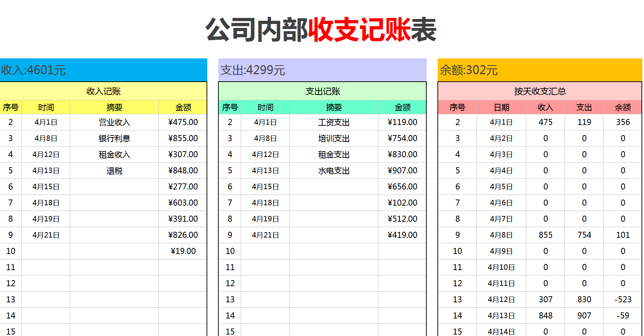Click the ¥19.00 income amount

(183, 251)
